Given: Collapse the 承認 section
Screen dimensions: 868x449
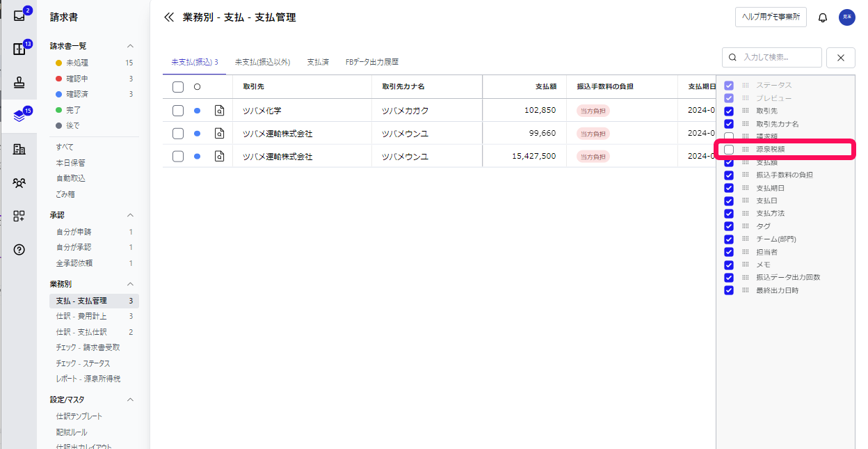Looking at the screenshot, I should point(130,215).
